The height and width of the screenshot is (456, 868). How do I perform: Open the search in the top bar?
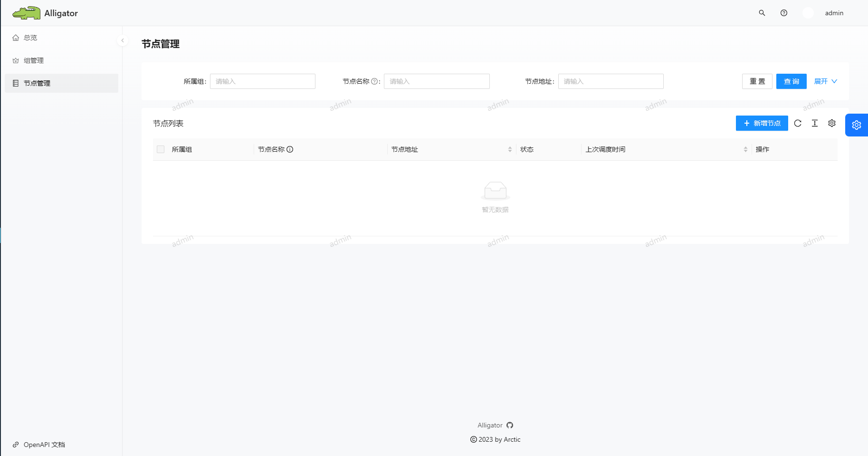[762, 13]
